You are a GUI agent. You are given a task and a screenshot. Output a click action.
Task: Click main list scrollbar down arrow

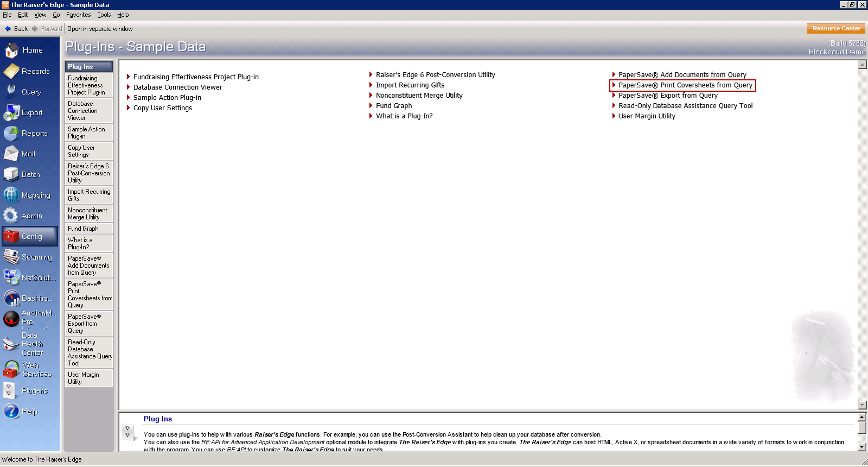(863, 405)
